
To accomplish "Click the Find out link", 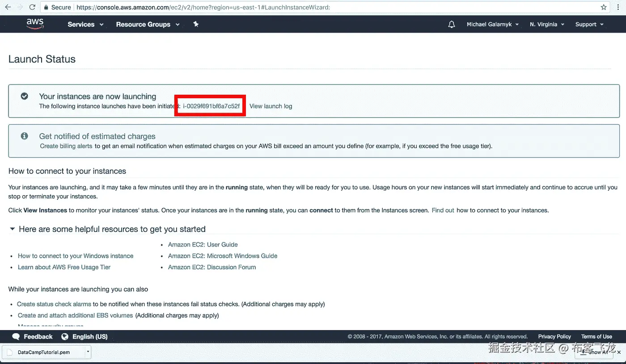I will (443, 210).
